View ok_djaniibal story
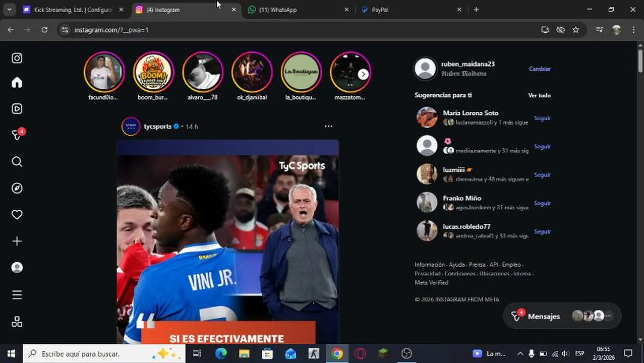 click(252, 72)
